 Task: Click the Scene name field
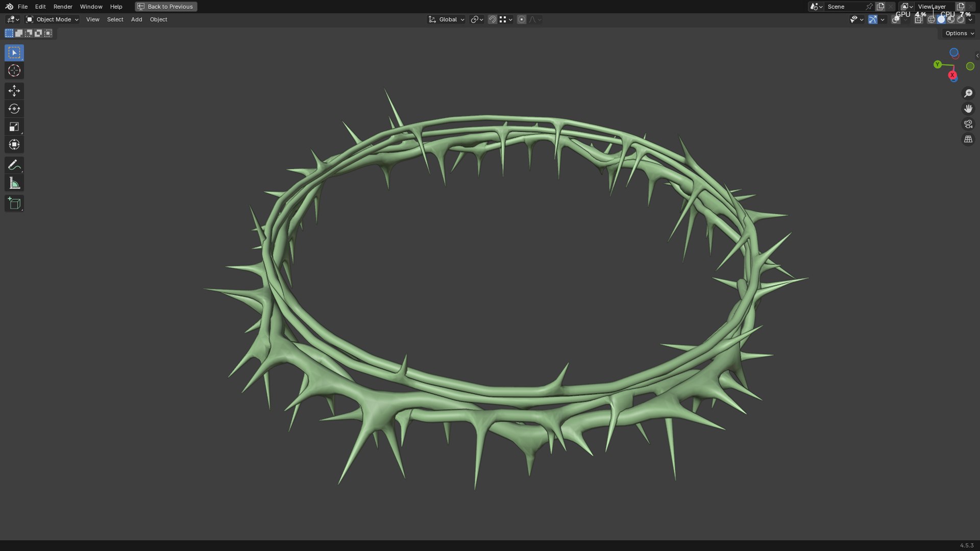(845, 7)
